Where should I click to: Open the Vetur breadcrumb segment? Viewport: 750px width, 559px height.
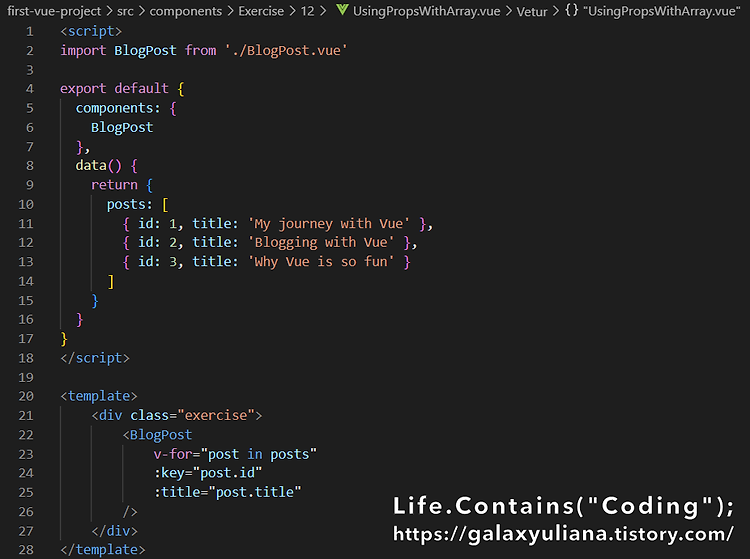coord(531,11)
